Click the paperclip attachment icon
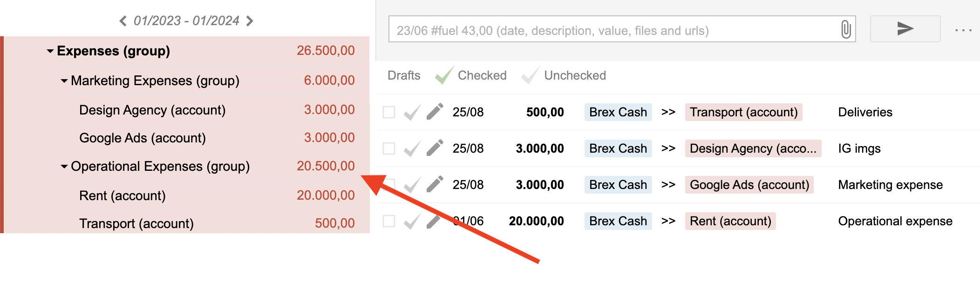980x283 pixels. (x=846, y=30)
